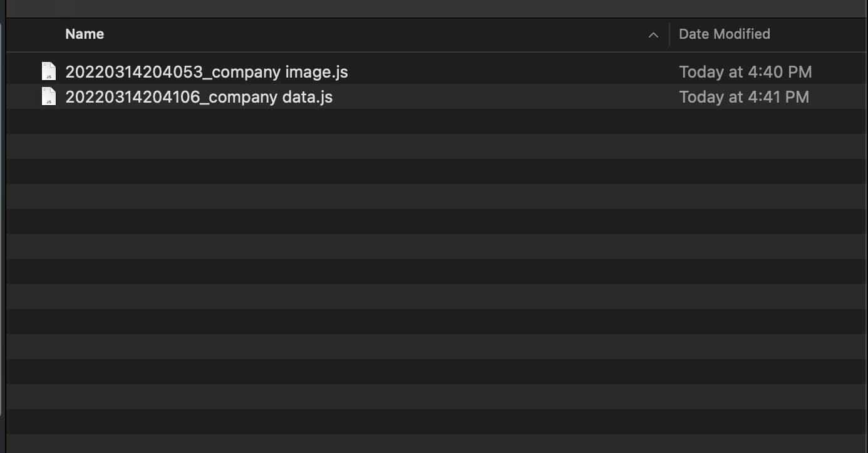The image size is (868, 453).
Task: Select the file named 20220314204106_company data.js
Action: [x=199, y=97]
